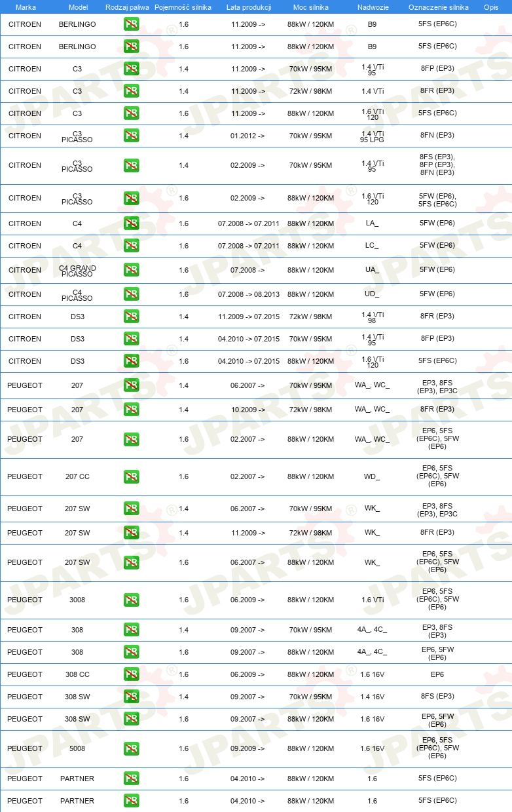Image resolution: width=512 pixels, height=812 pixels.
Task: Click fuel icon in Peugeot 207 1.6 02.2007 row
Action: click(x=131, y=439)
